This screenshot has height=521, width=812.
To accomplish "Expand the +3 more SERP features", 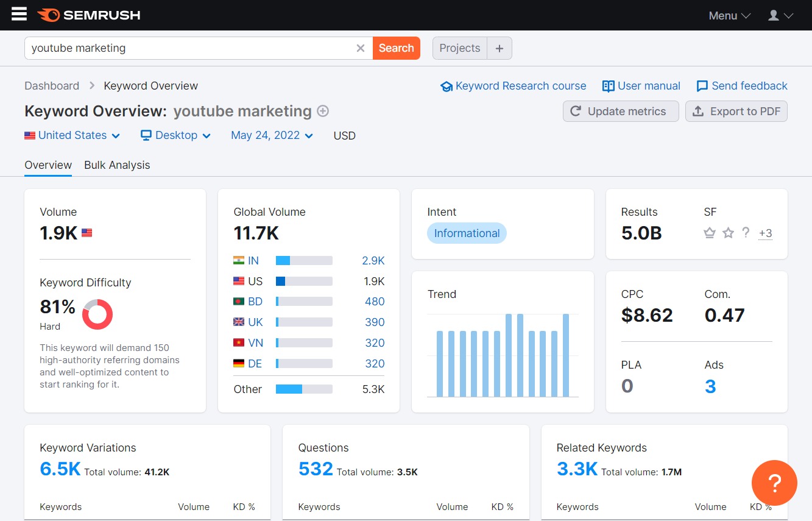I will click(765, 233).
